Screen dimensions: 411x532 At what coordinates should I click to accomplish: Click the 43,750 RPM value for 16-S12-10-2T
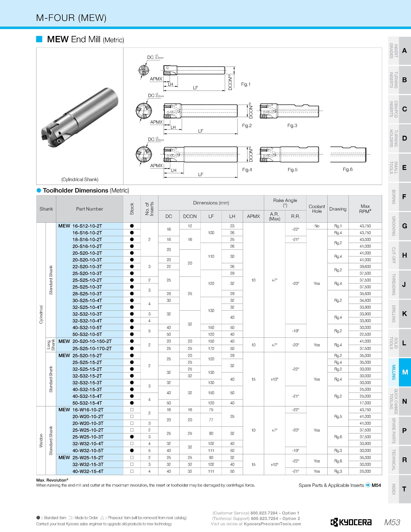coord(365,226)
